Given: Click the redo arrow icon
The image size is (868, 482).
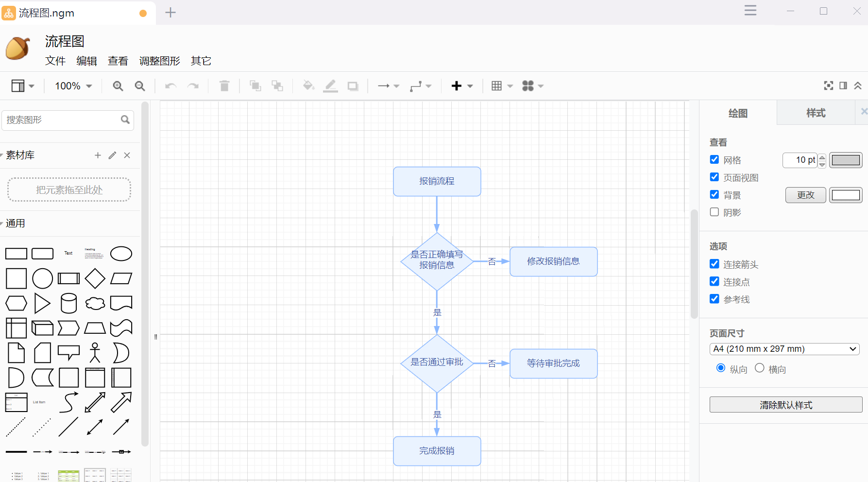Looking at the screenshot, I should click(193, 86).
